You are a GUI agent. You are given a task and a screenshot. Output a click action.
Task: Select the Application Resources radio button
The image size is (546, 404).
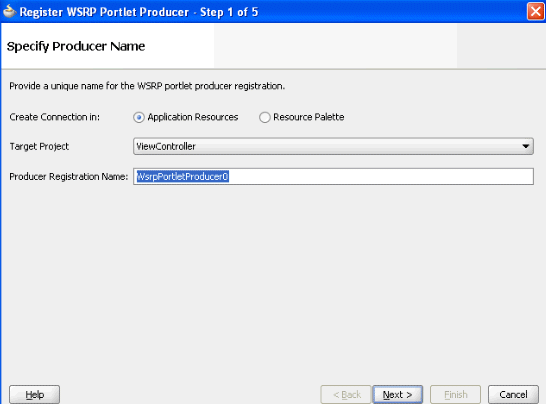coord(139,117)
